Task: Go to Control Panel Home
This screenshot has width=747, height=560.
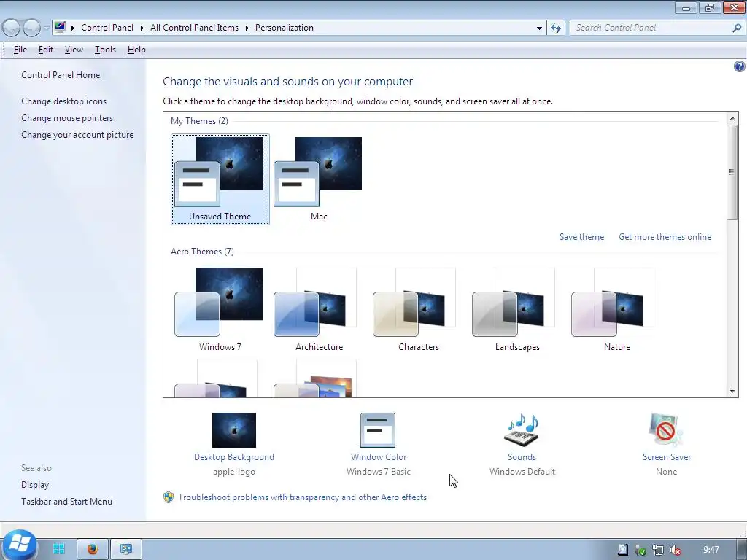Action: click(61, 75)
